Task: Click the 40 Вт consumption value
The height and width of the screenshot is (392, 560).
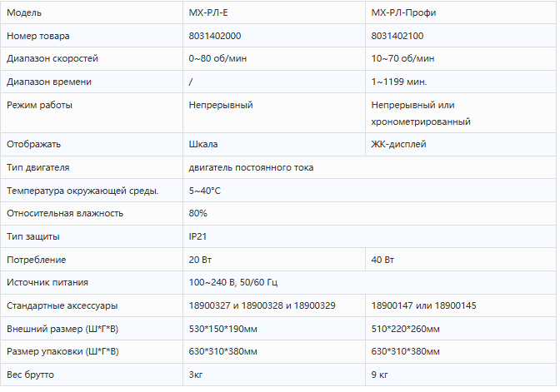Action: (x=382, y=260)
